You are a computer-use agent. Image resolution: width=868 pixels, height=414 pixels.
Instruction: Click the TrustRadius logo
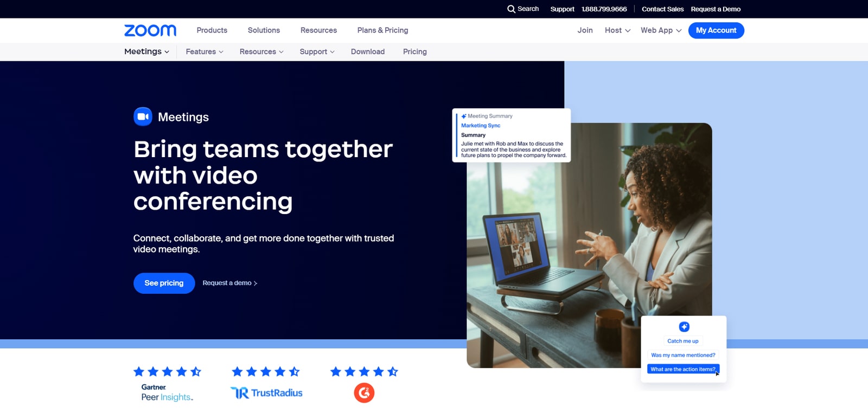click(266, 393)
